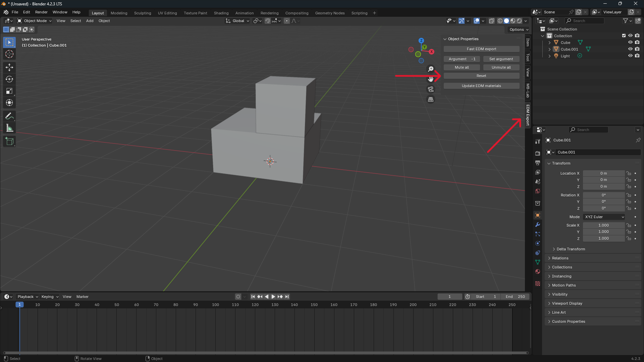644x362 pixels.
Task: Activate the Transform tool
Action: pyautogui.click(x=9, y=103)
